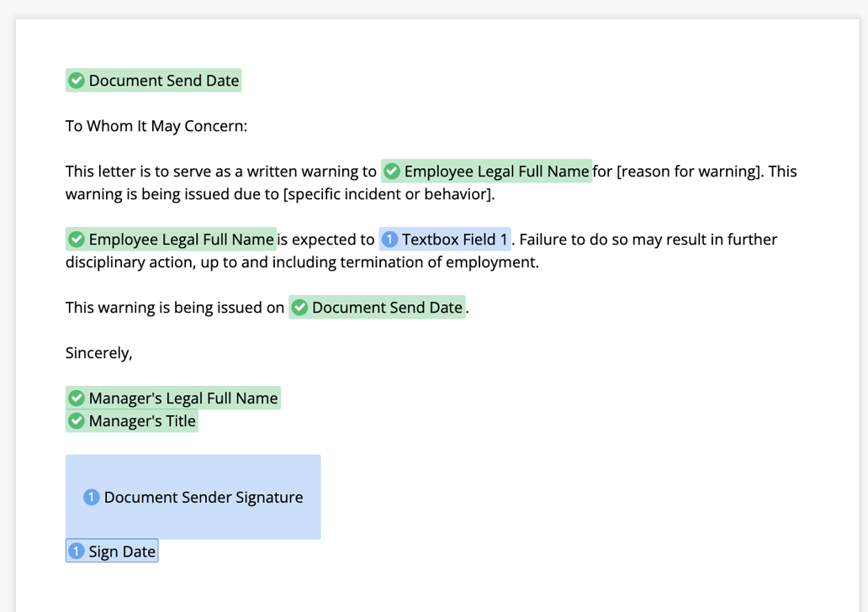868x612 pixels.
Task: Select the Manager's Legal Full Name token
Action: click(x=173, y=398)
